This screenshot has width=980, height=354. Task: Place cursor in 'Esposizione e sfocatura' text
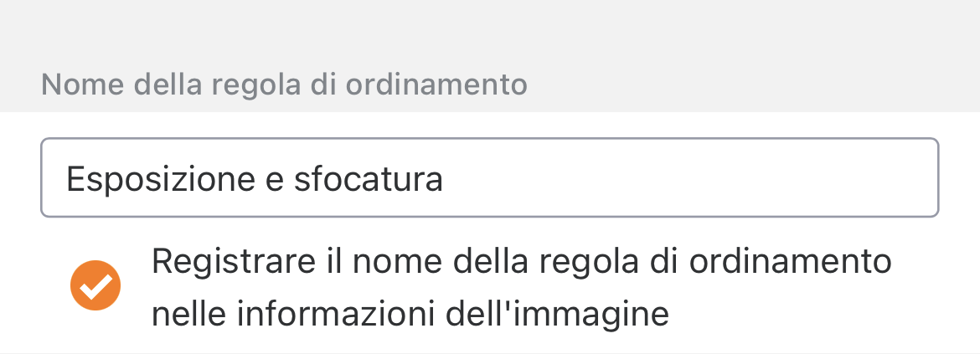[x=254, y=179]
